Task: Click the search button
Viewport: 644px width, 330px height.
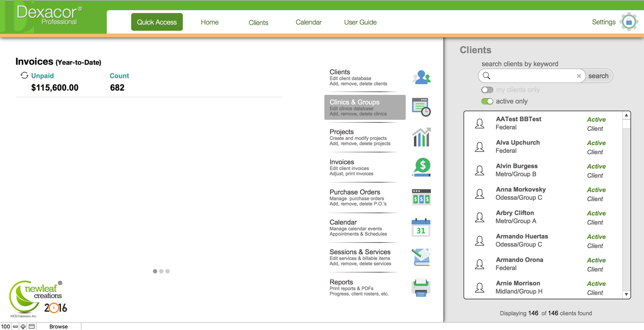Action: click(598, 76)
